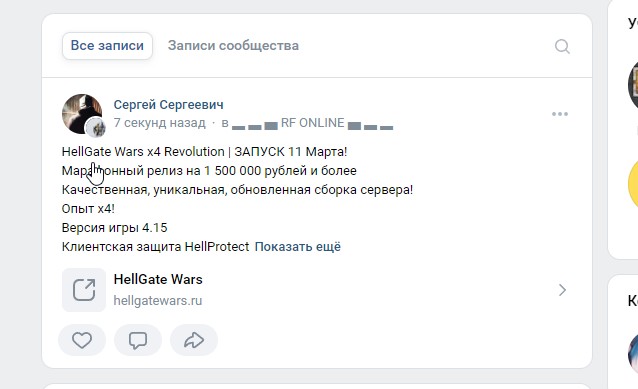Open the wall search magnifier icon
The height and width of the screenshot is (389, 638).
[x=562, y=46]
